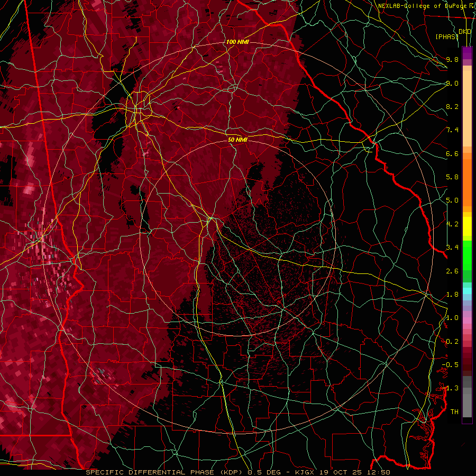Click the 50 NMI range ring label
Screen dimensions: 476x476
(237, 140)
